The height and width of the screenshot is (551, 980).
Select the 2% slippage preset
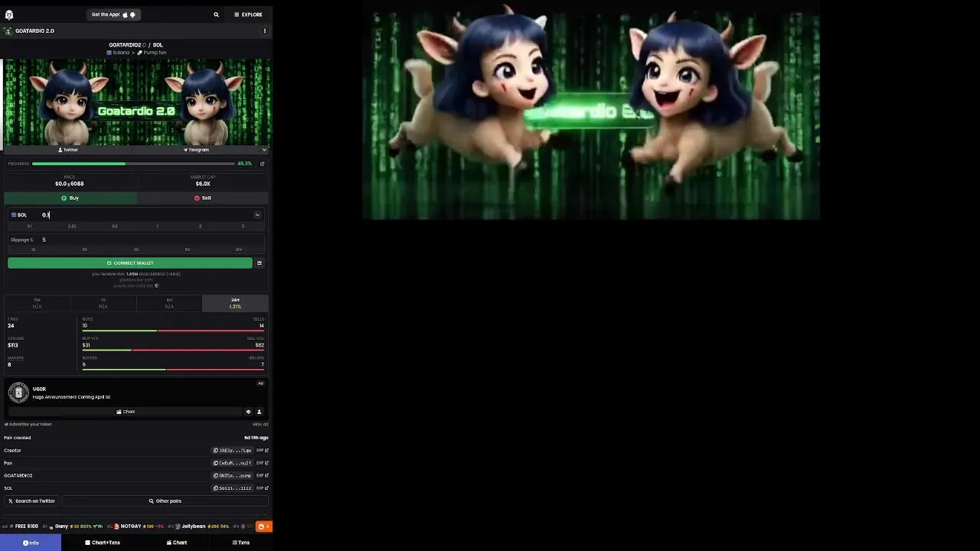click(x=84, y=249)
